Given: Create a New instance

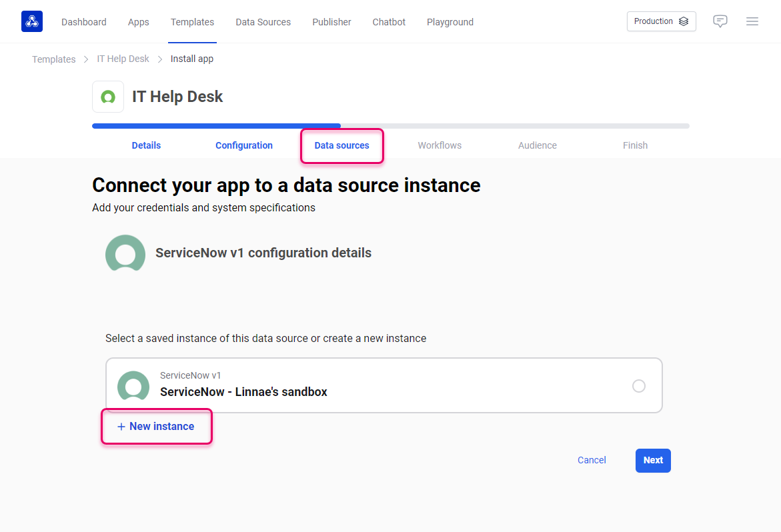Looking at the screenshot, I should (156, 427).
